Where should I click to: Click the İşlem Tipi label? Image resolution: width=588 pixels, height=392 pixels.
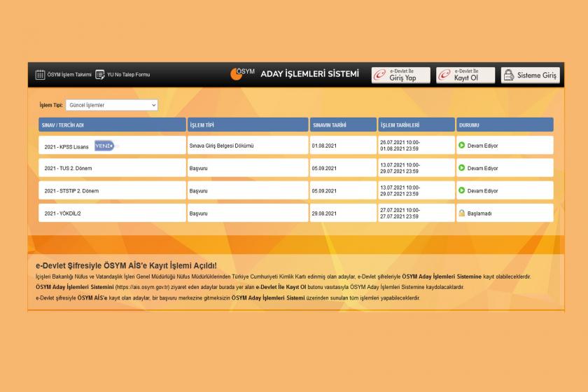pos(51,105)
